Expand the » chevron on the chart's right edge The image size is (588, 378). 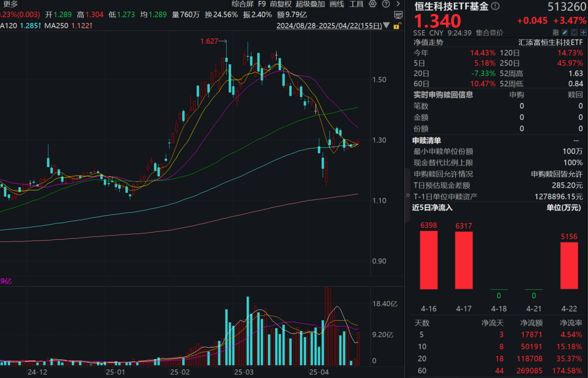tap(407, 196)
